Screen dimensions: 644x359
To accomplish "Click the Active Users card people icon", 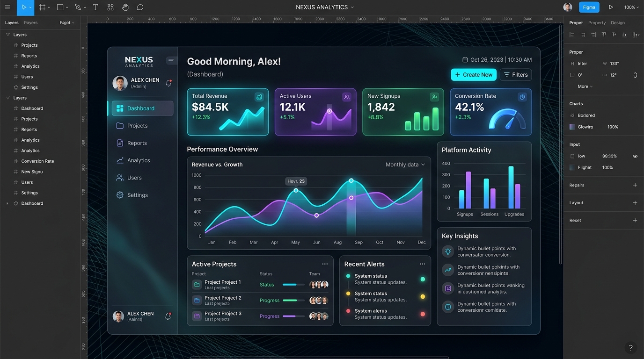I will pos(347,97).
